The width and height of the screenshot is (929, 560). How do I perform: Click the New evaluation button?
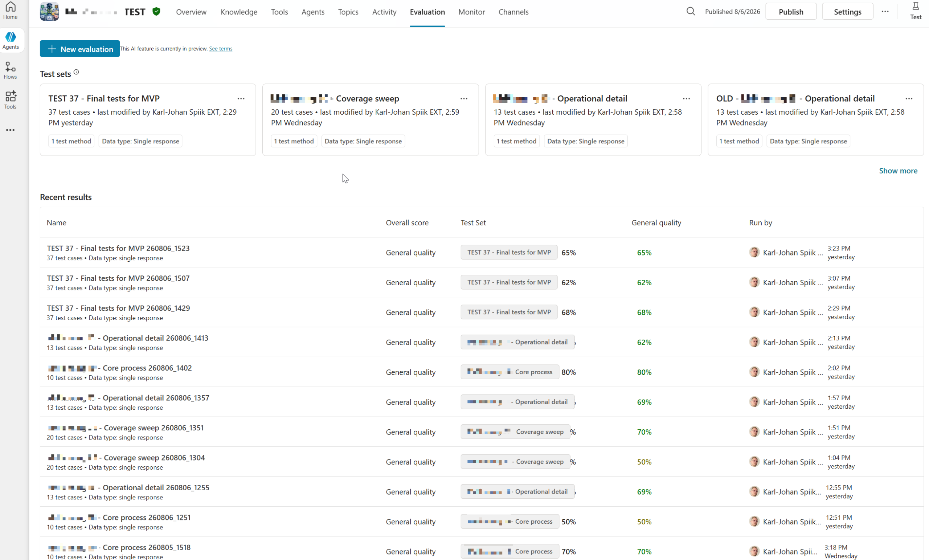click(x=80, y=49)
